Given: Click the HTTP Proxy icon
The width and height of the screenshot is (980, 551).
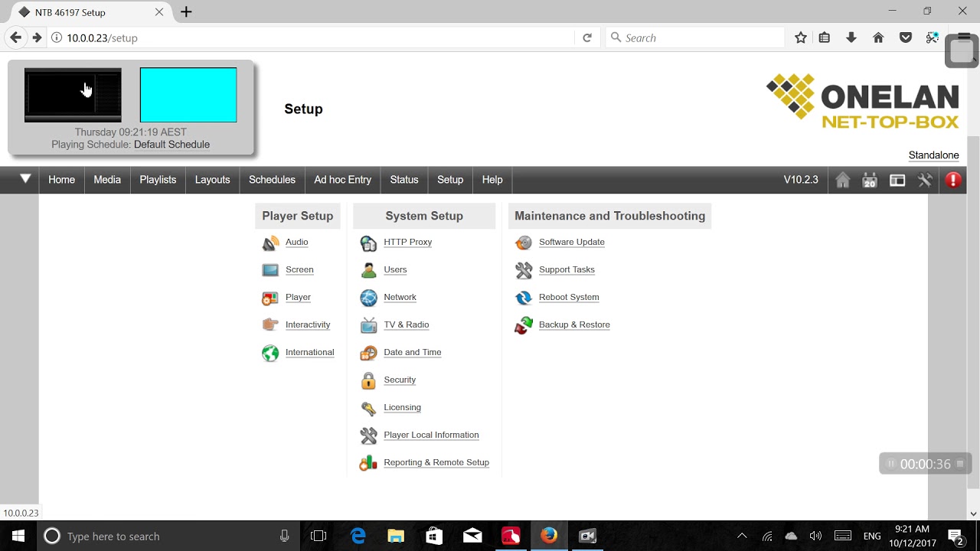Looking at the screenshot, I should (x=368, y=243).
